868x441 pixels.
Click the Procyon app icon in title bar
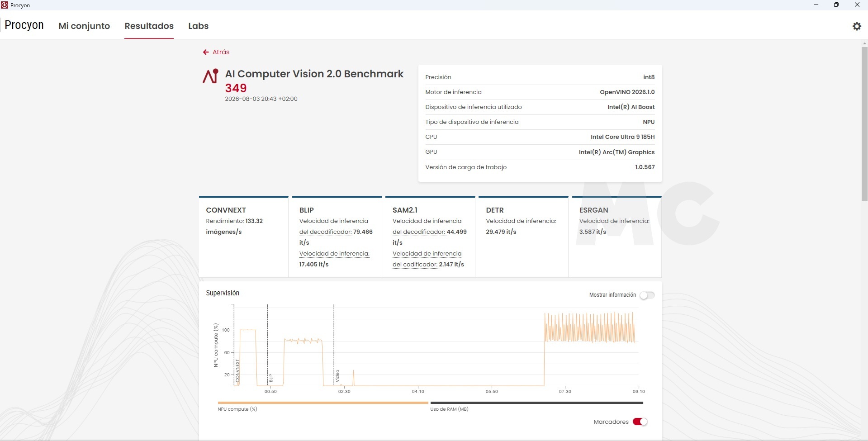(x=5, y=5)
